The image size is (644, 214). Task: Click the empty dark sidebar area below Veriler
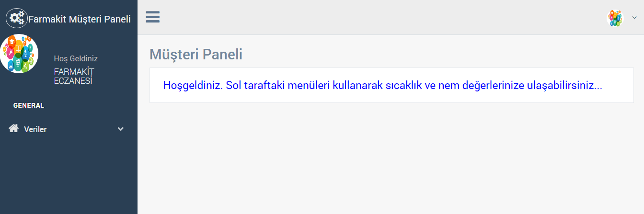click(x=69, y=177)
